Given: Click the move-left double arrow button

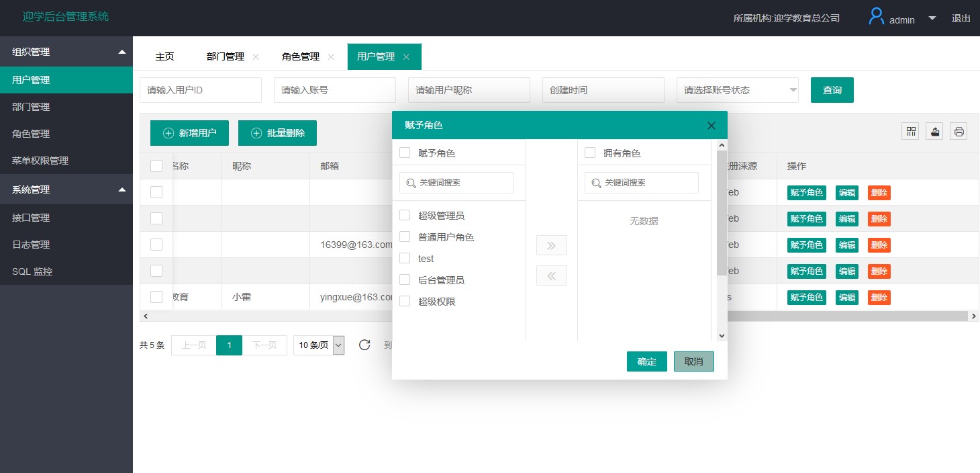Looking at the screenshot, I should 551,275.
